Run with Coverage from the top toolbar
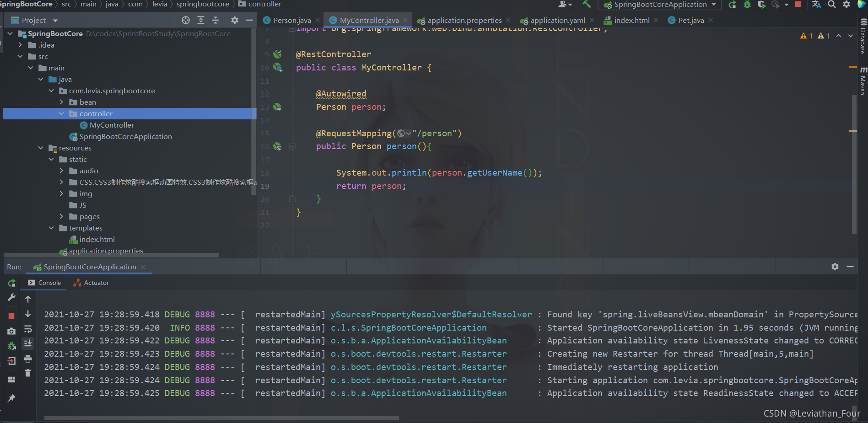This screenshot has width=868, height=423. [x=761, y=5]
